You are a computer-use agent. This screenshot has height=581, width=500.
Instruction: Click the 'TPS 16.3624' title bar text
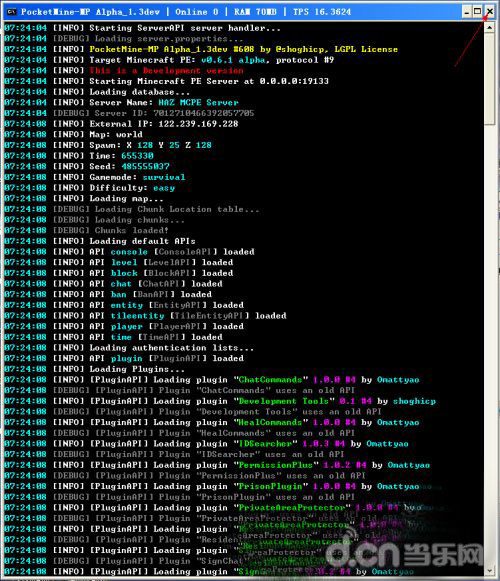(x=322, y=12)
